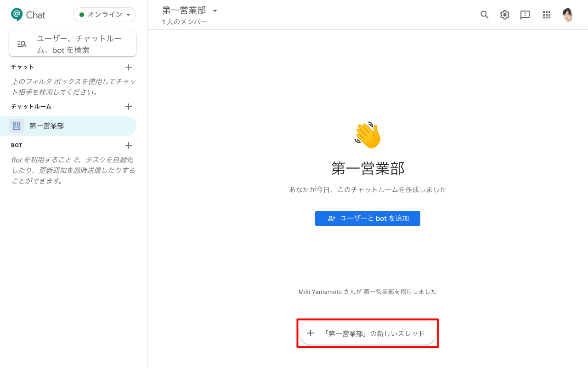588x368 pixels.
Task: Create a room with チャットルーム plus icon
Action: click(129, 107)
